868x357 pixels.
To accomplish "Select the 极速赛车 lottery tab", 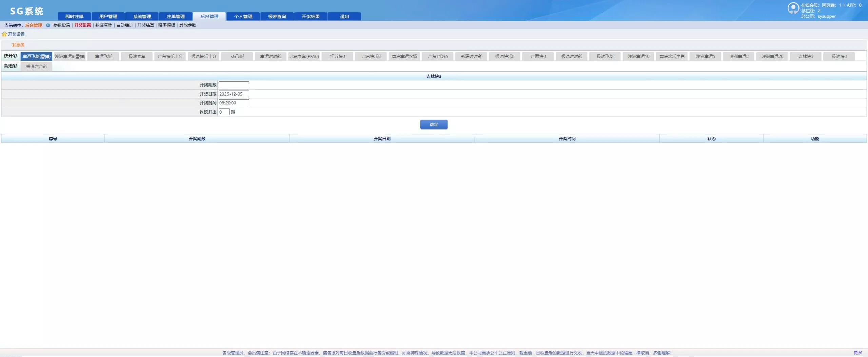I will click(x=137, y=57).
